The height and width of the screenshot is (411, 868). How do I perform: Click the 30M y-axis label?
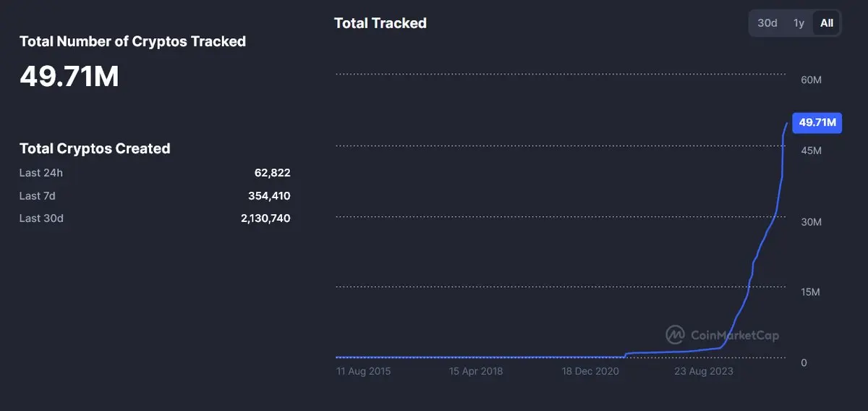pyautogui.click(x=812, y=222)
